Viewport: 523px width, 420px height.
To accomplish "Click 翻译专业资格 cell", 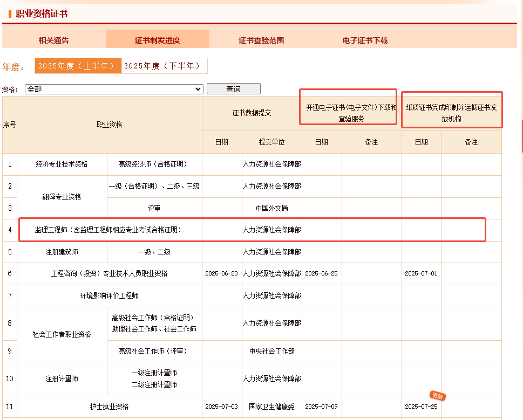I will 62,197.
